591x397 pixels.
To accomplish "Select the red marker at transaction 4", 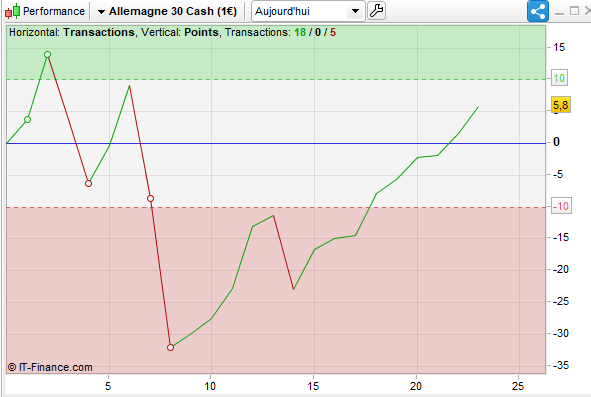I will (x=88, y=184).
